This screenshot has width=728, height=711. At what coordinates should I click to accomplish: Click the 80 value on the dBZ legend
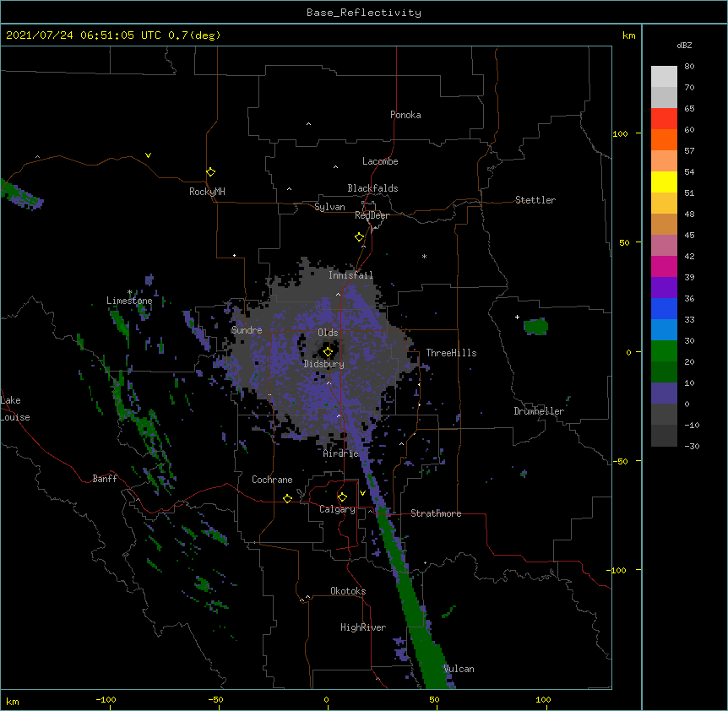click(689, 67)
